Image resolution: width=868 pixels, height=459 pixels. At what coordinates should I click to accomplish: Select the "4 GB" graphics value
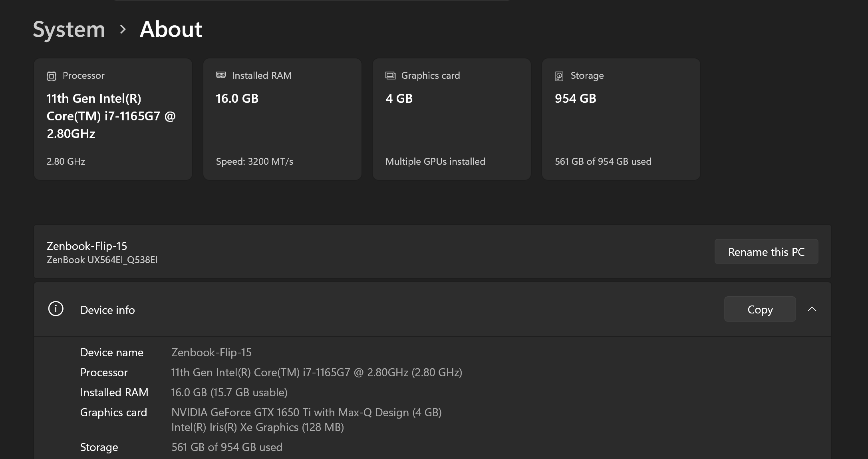click(x=399, y=98)
